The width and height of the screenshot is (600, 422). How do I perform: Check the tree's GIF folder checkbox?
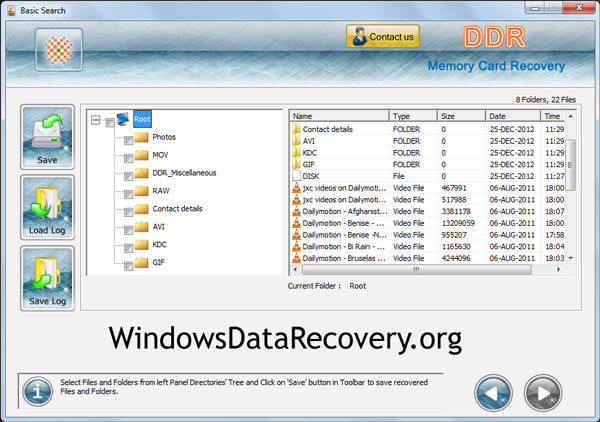tap(129, 265)
